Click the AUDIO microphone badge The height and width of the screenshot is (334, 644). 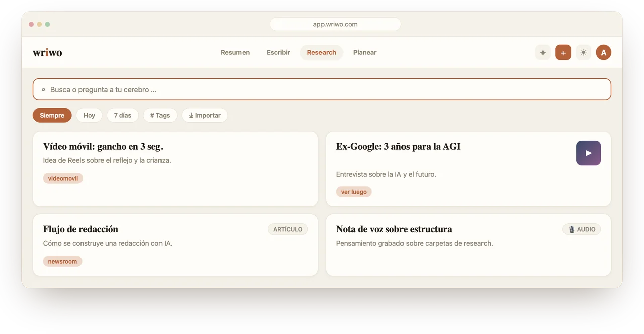point(582,229)
